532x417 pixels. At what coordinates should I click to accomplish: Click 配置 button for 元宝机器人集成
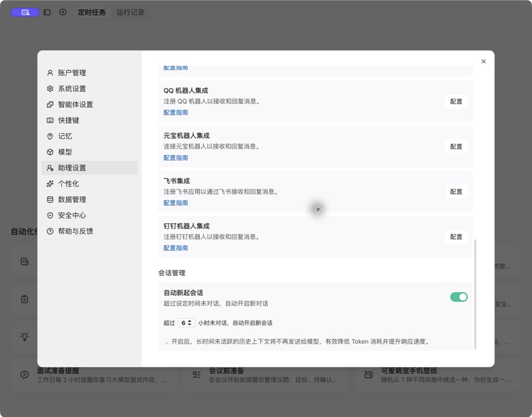pos(456,147)
